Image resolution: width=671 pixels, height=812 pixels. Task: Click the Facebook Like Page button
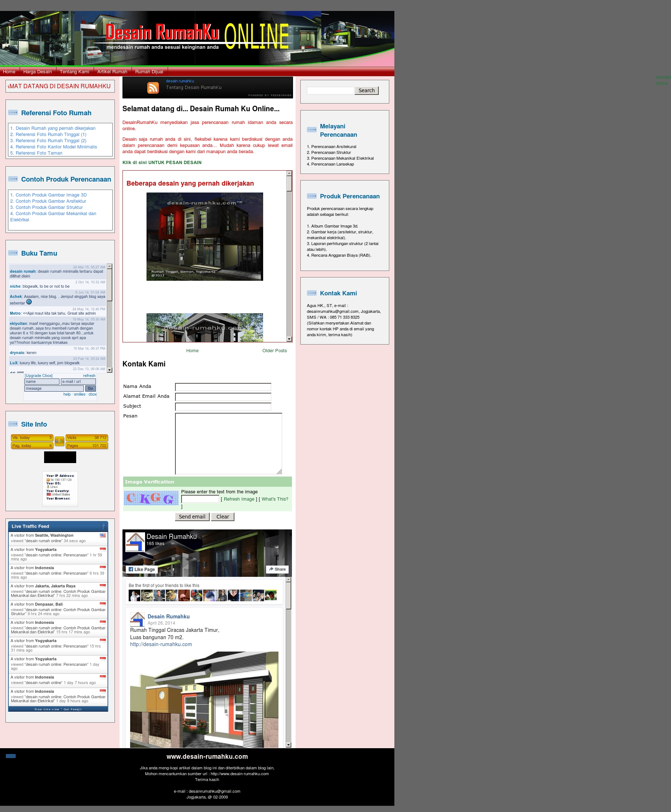(x=141, y=570)
